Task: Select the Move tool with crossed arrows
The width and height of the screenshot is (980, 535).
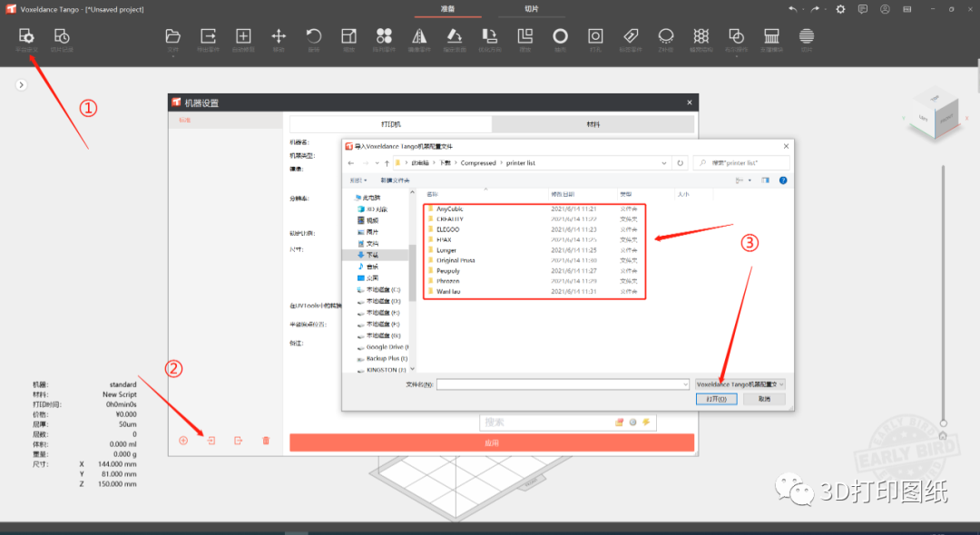Action: click(x=279, y=36)
